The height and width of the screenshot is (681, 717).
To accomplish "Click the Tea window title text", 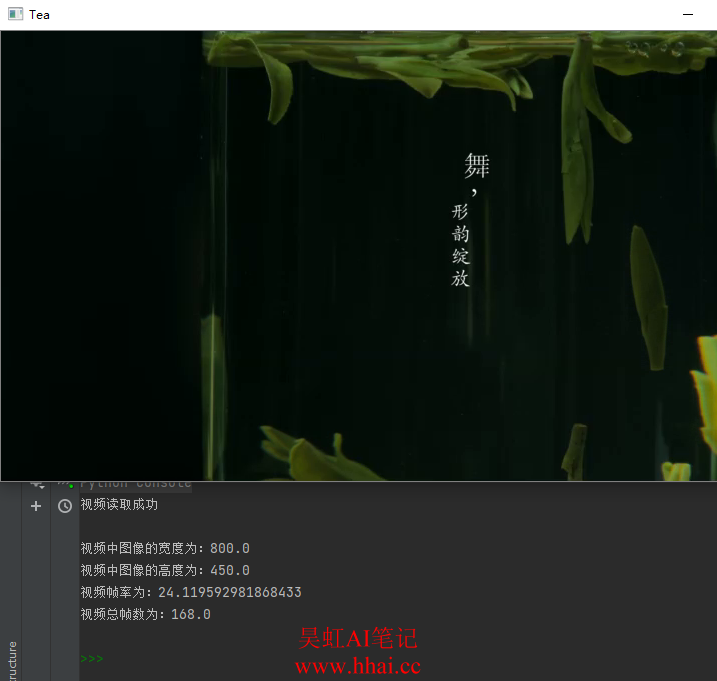I will 40,15.
